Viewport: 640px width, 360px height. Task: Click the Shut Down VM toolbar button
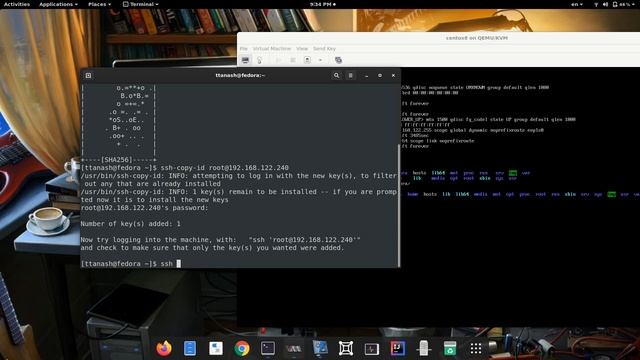[x=307, y=60]
